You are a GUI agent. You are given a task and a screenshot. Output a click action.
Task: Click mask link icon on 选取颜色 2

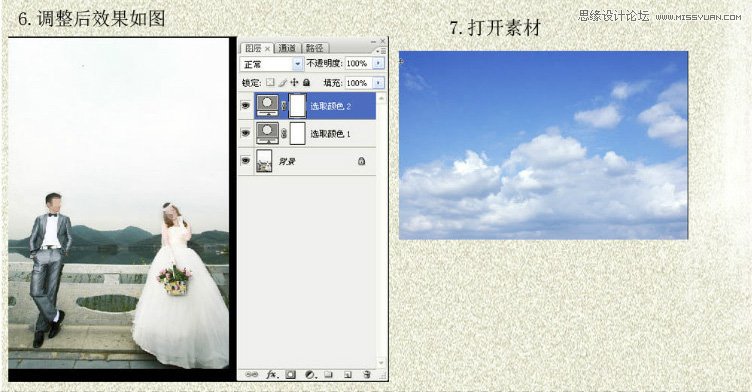[283, 106]
